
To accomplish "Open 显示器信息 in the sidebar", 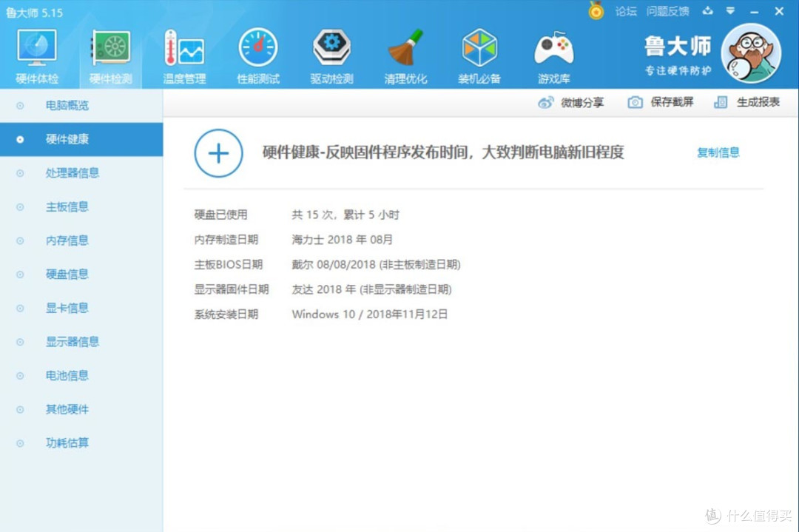I will pos(81,341).
